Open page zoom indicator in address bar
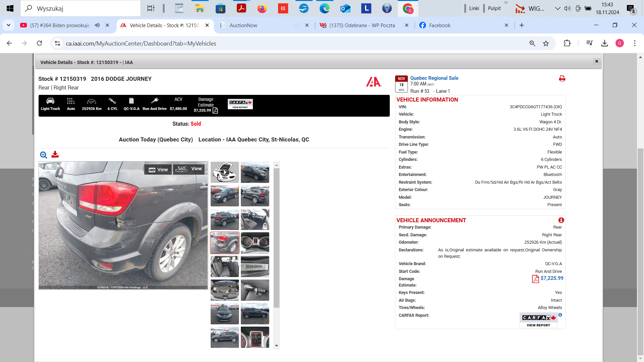Screen dimensions: 644x362 pyautogui.click(x=532, y=43)
